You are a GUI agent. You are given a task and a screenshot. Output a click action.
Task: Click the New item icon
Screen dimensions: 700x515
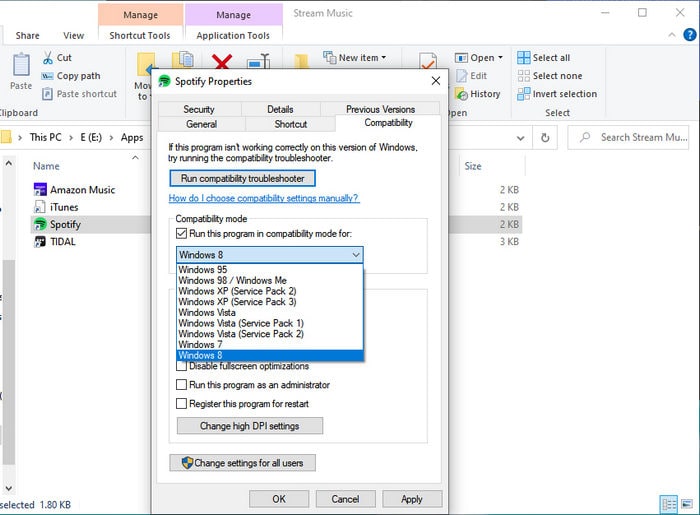click(x=329, y=58)
